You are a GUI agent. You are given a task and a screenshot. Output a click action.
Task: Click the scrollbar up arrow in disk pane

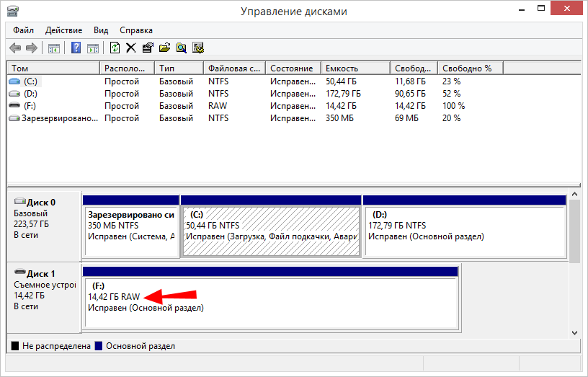pyautogui.click(x=574, y=195)
